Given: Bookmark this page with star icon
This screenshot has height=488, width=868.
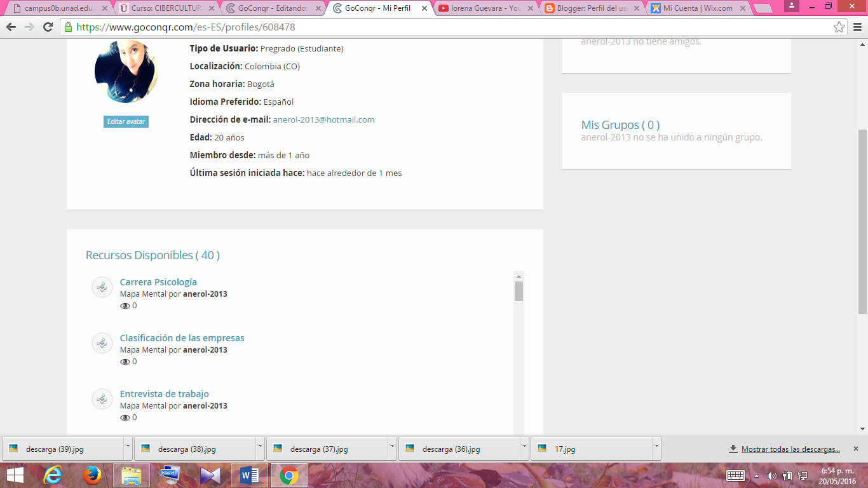Looking at the screenshot, I should (x=839, y=27).
